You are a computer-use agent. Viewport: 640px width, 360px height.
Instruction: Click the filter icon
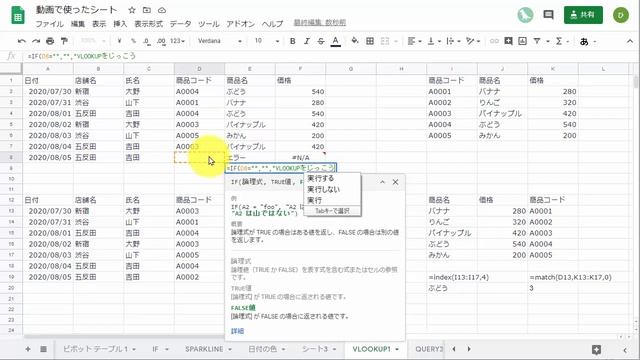tap(537, 41)
